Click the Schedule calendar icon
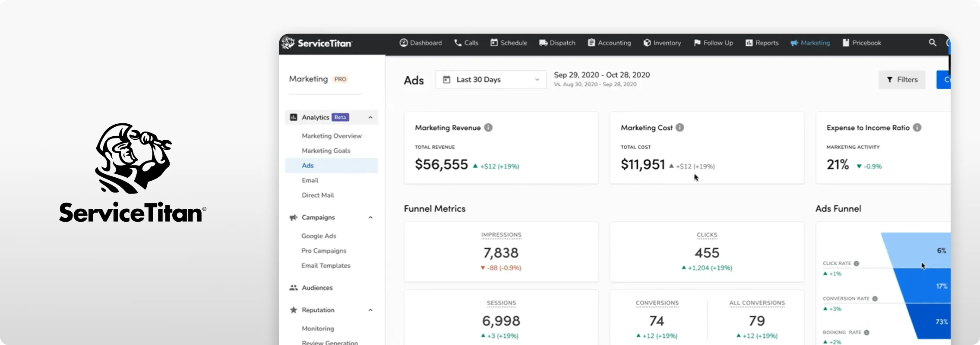 coord(494,43)
